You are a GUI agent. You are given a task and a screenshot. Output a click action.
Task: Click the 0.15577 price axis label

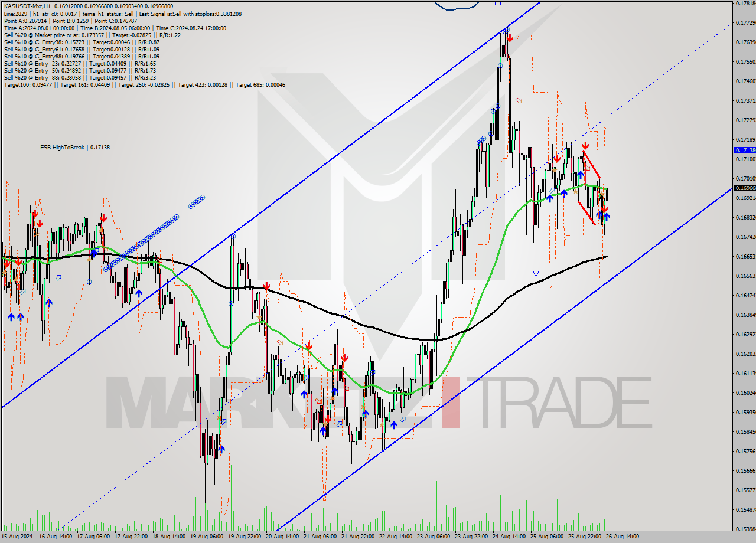tap(746, 490)
